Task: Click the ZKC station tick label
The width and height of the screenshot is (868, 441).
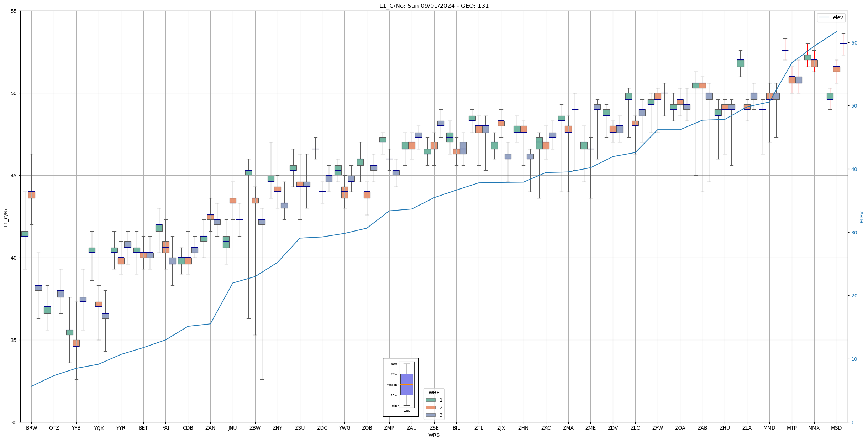Action: tap(546, 428)
